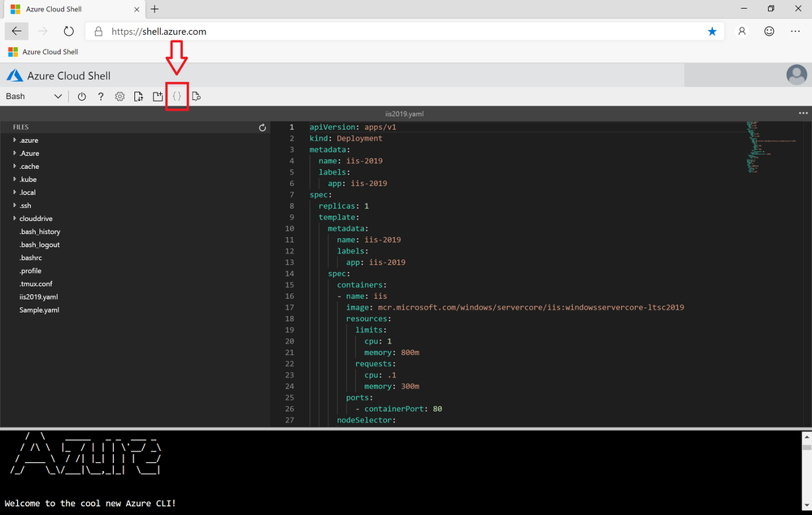Open the .bash_logout file
The image size is (812, 515).
pos(39,245)
